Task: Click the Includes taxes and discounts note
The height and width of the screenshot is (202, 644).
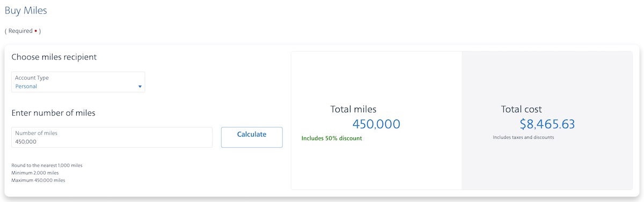Action: [x=523, y=137]
